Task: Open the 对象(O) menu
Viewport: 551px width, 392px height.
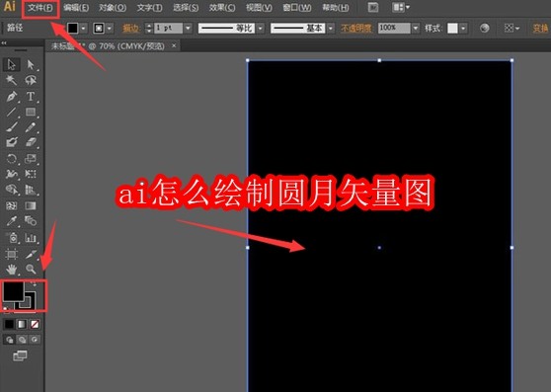Action: click(113, 8)
